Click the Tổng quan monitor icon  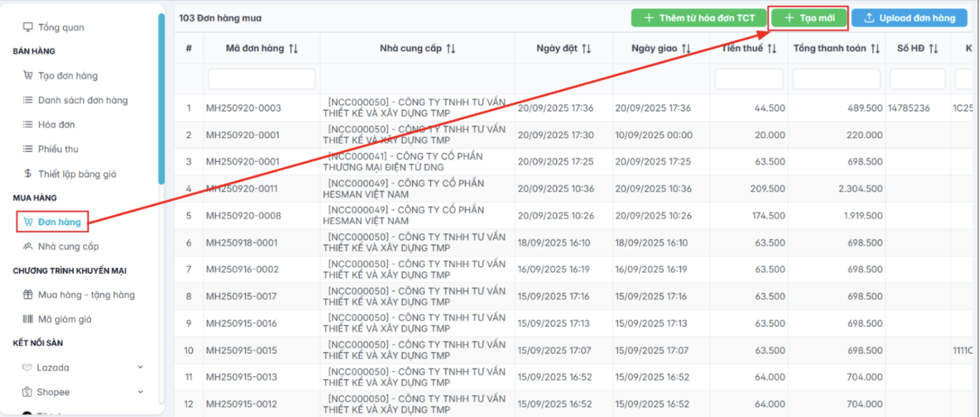tap(28, 27)
